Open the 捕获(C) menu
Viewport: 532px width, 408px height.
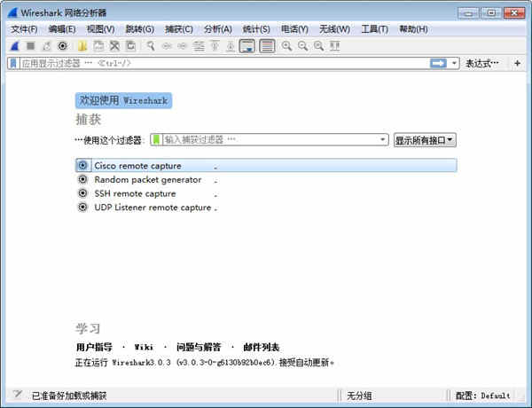(179, 29)
